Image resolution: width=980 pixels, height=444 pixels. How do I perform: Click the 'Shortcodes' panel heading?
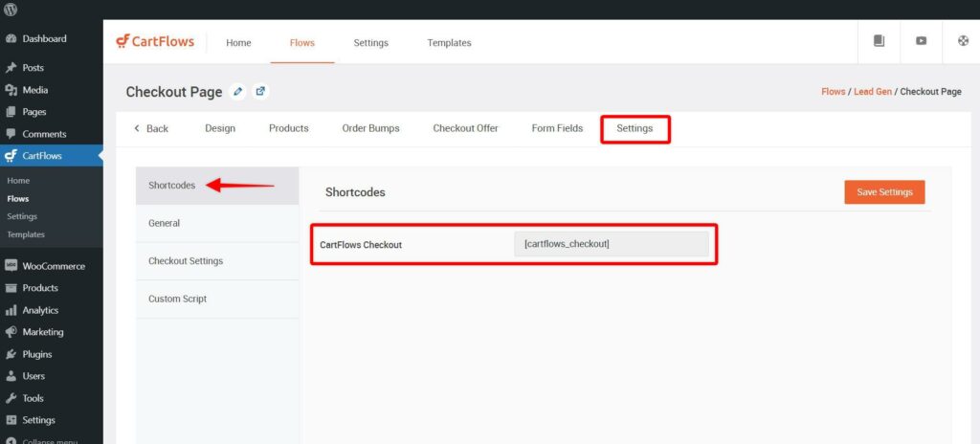(x=355, y=192)
